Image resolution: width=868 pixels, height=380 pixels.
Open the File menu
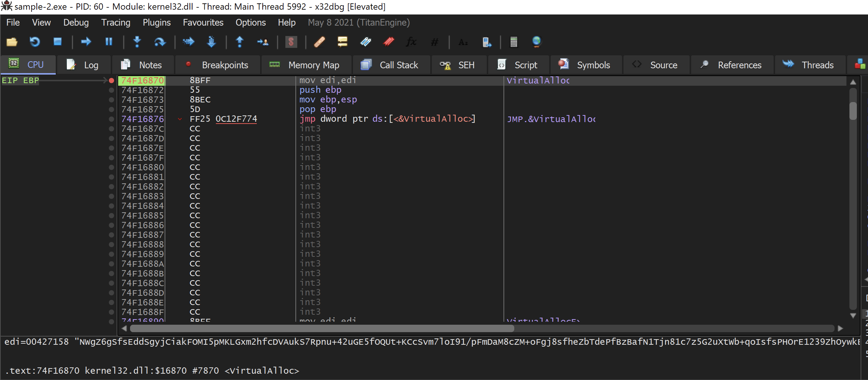[x=13, y=23]
